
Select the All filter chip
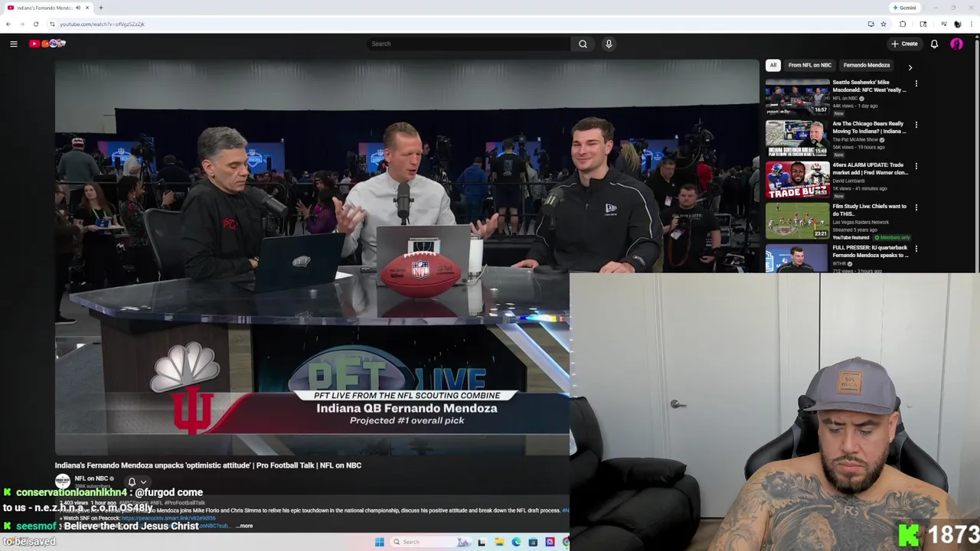(x=773, y=65)
